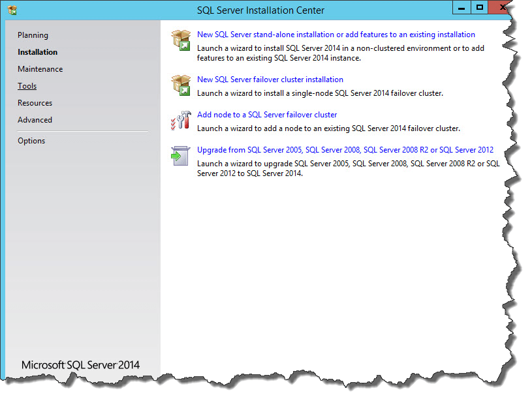
Task: Switch to the Advanced section
Action: coord(35,120)
